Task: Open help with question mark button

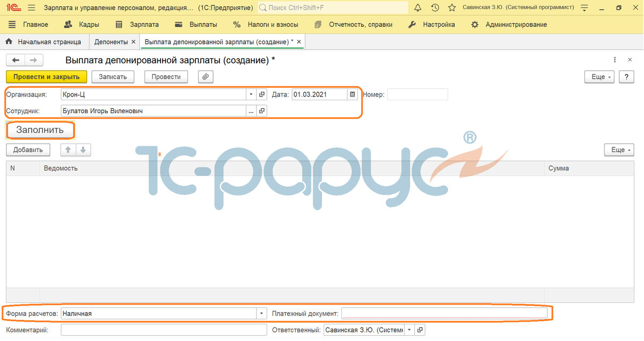Action: pos(626,77)
